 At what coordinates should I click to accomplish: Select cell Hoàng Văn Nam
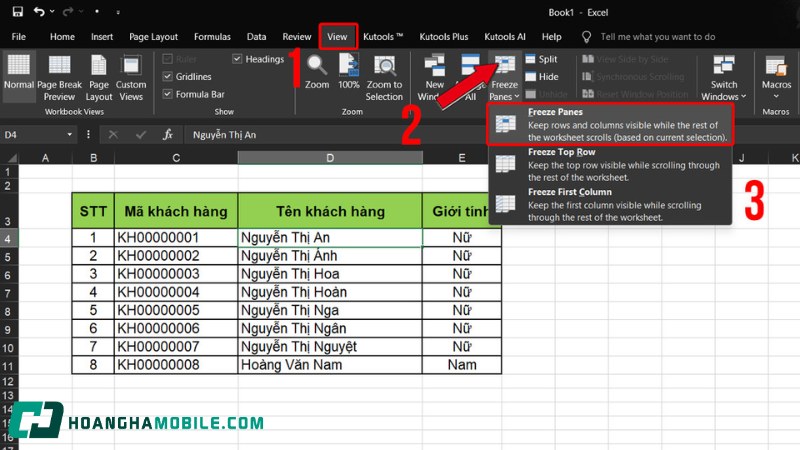click(x=330, y=365)
